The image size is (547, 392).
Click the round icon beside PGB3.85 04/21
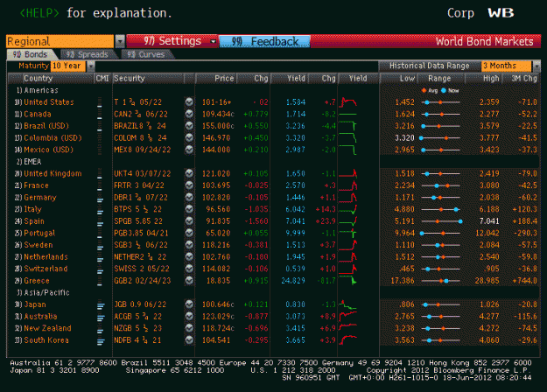[189, 233]
